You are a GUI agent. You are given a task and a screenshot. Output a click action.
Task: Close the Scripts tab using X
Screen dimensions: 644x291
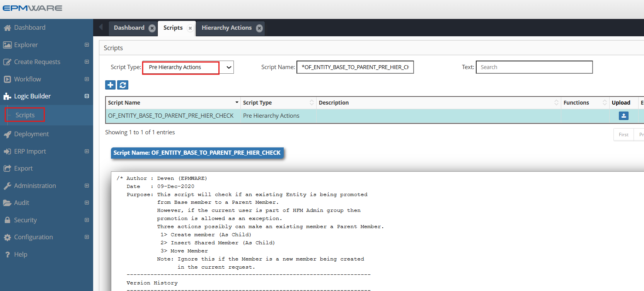[x=190, y=28]
